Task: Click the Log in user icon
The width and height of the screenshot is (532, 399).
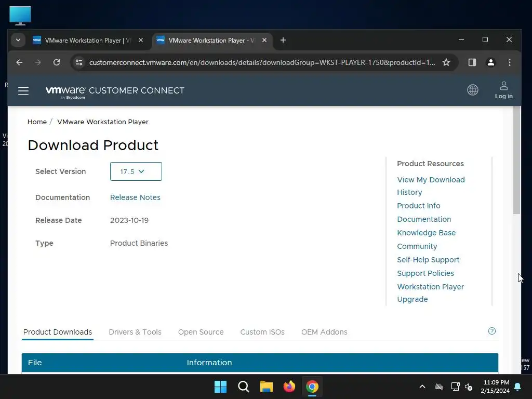Action: 504,90
